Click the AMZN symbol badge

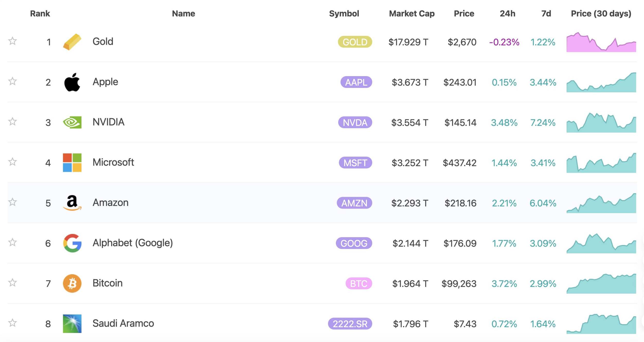[354, 203]
